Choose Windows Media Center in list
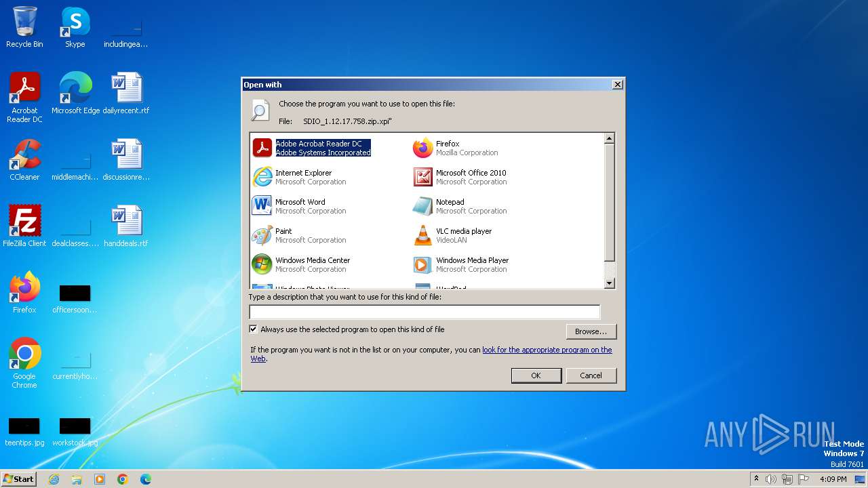The width and height of the screenshot is (868, 488). point(301,264)
